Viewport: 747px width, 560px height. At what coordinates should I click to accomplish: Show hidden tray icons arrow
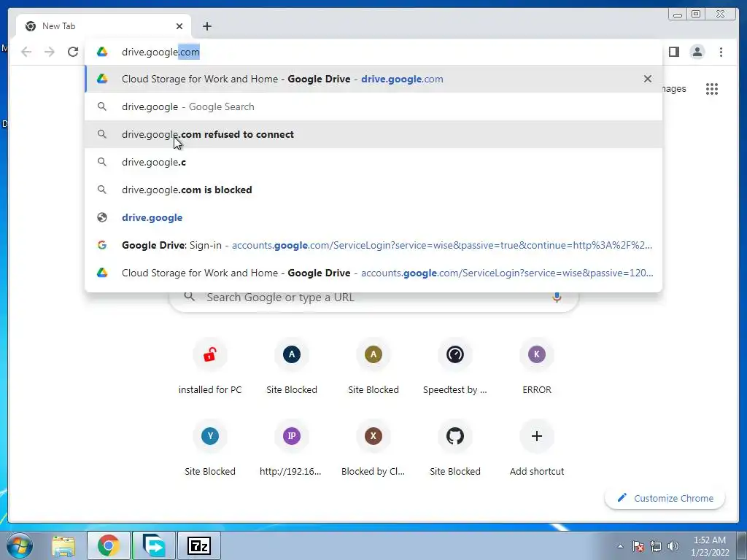pos(620,546)
